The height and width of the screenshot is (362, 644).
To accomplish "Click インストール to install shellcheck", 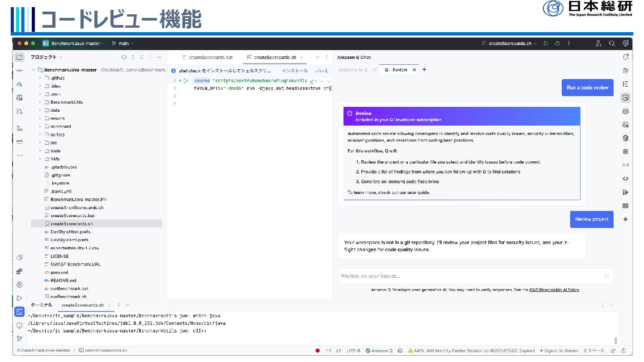I will point(295,71).
